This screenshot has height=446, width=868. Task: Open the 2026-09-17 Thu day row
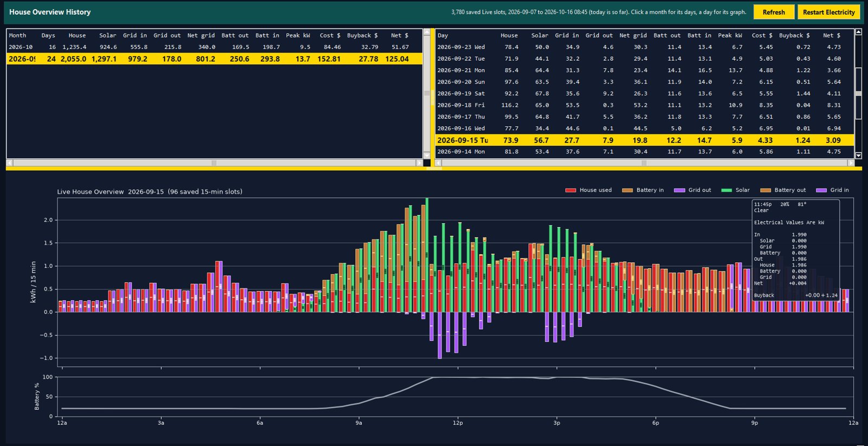[645, 117]
